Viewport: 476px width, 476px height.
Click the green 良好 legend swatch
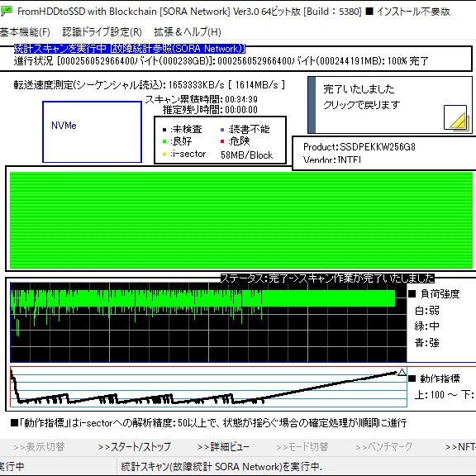(164, 141)
